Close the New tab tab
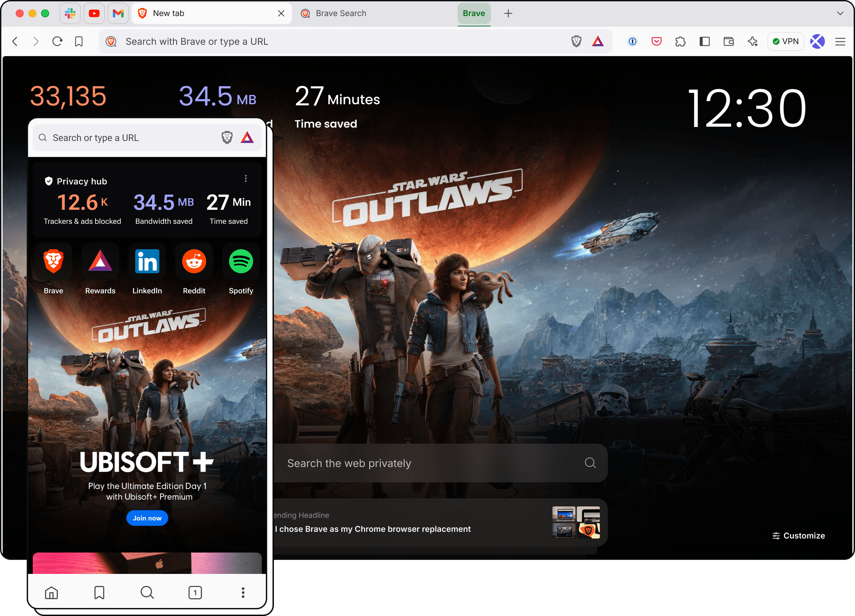The height and width of the screenshot is (616, 855). coord(281,14)
